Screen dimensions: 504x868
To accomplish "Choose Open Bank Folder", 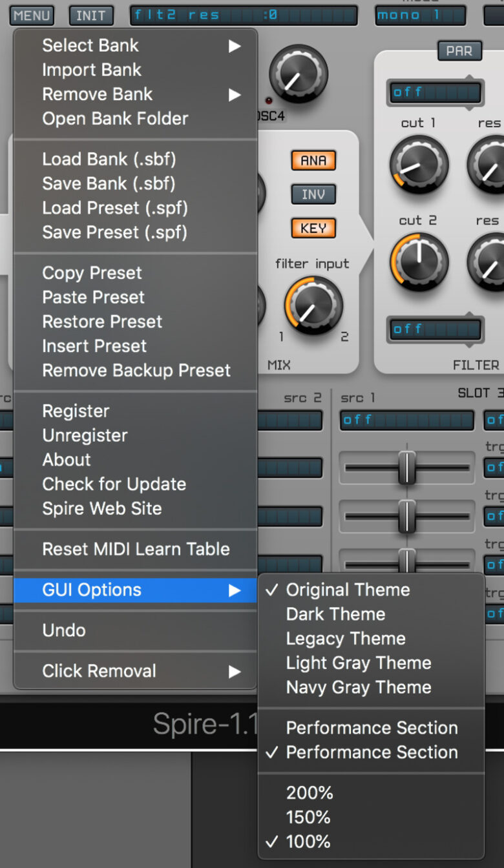I will point(136,119).
